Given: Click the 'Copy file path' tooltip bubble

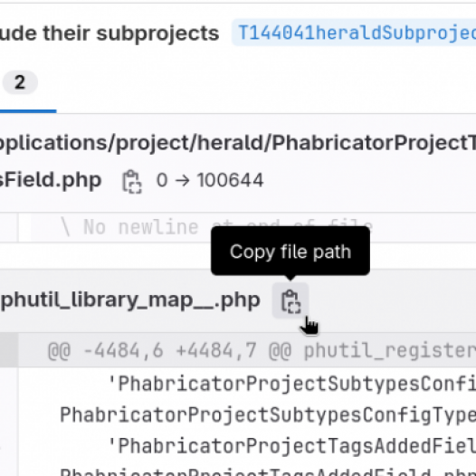Looking at the screenshot, I should tap(290, 251).
